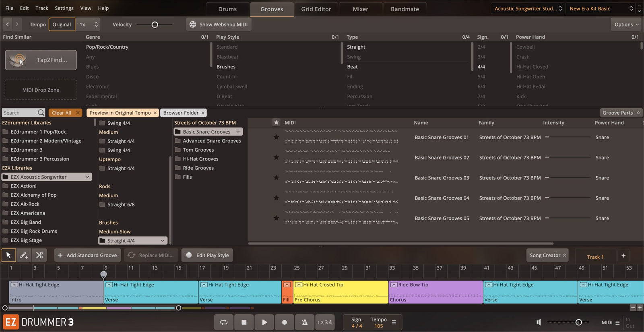Viewport: 644px width, 332px height.
Task: Favorite Basic Snare Grooves 04
Action: [276, 198]
